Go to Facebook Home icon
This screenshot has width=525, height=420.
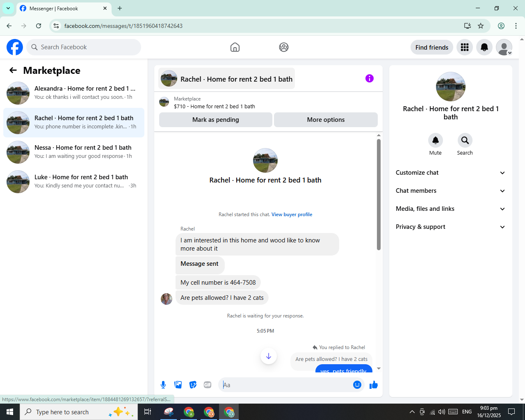[x=235, y=47]
